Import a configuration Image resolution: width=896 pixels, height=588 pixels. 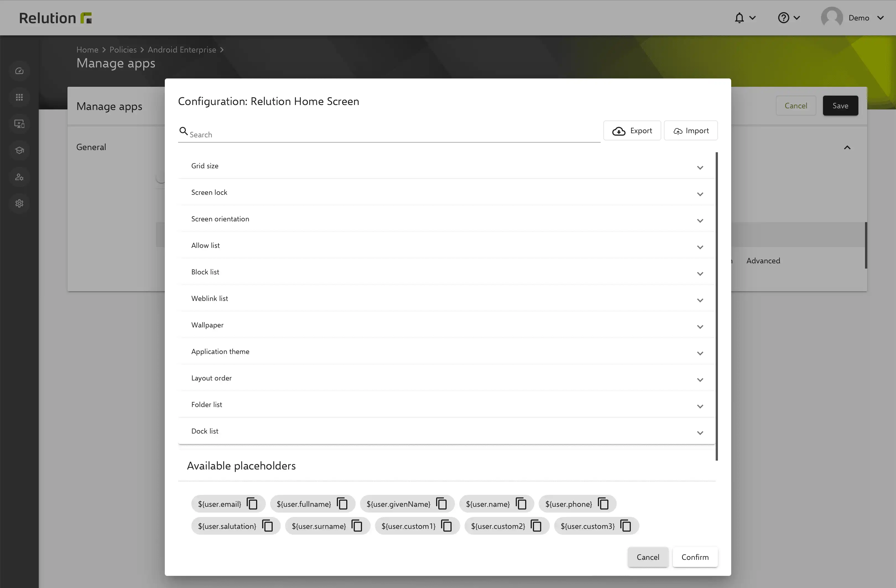coord(691,130)
